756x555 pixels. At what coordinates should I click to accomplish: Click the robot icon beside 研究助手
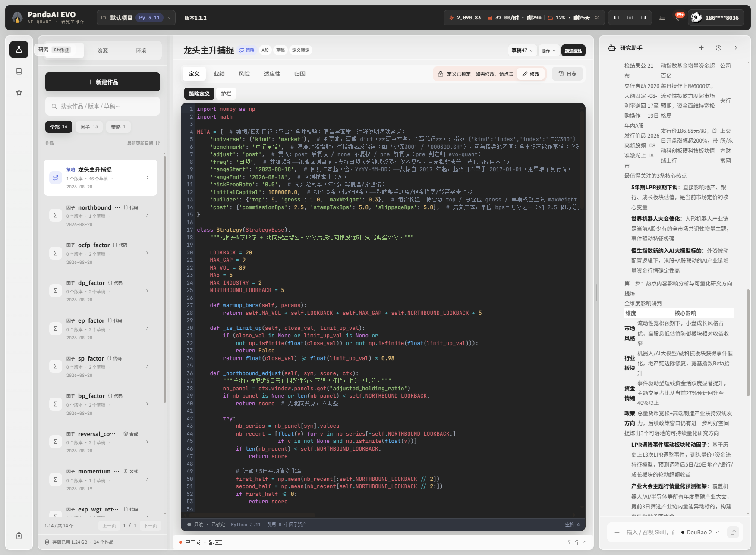[612, 48]
